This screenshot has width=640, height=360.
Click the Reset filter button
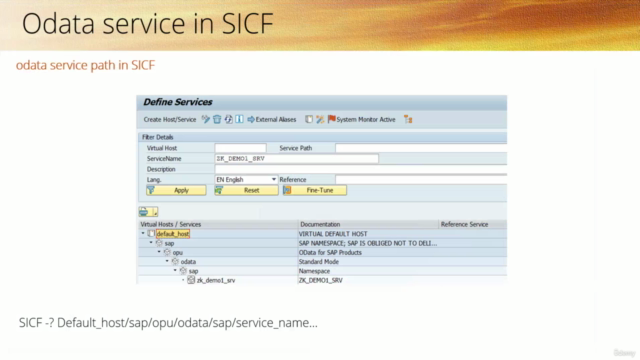click(x=247, y=190)
